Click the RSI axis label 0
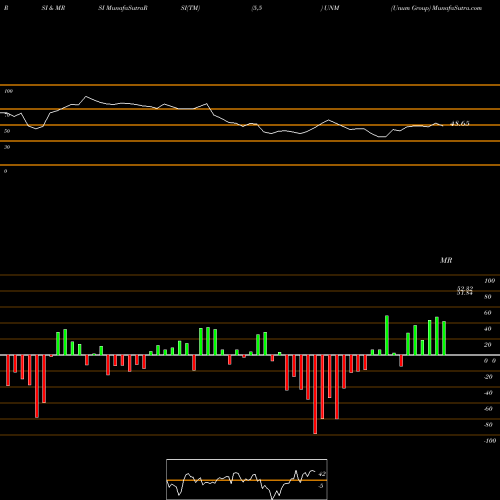 point(5,171)
